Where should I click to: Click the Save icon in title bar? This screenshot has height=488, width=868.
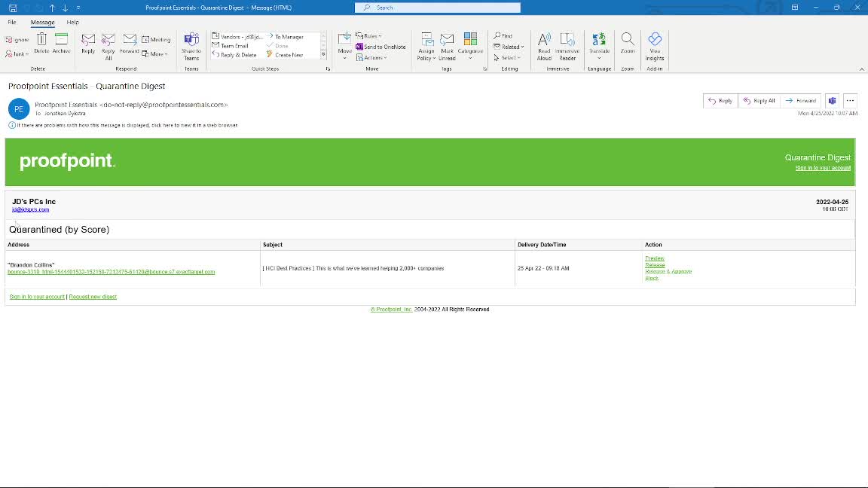(13, 8)
